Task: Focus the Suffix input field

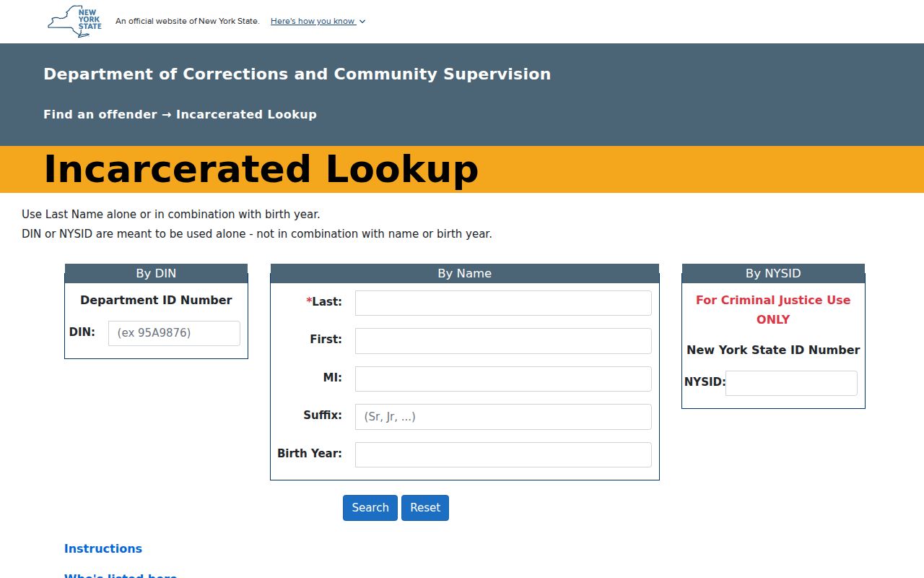Action: point(503,417)
